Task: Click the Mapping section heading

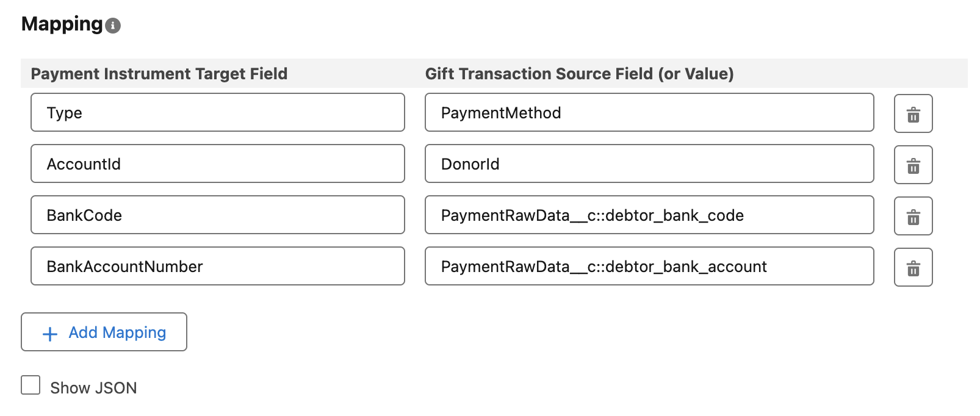Action: coord(62,24)
